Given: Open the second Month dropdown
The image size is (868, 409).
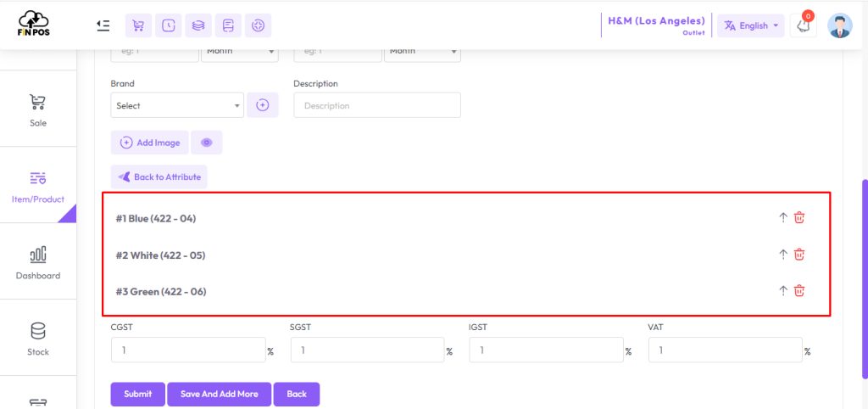Looking at the screenshot, I should [x=422, y=52].
